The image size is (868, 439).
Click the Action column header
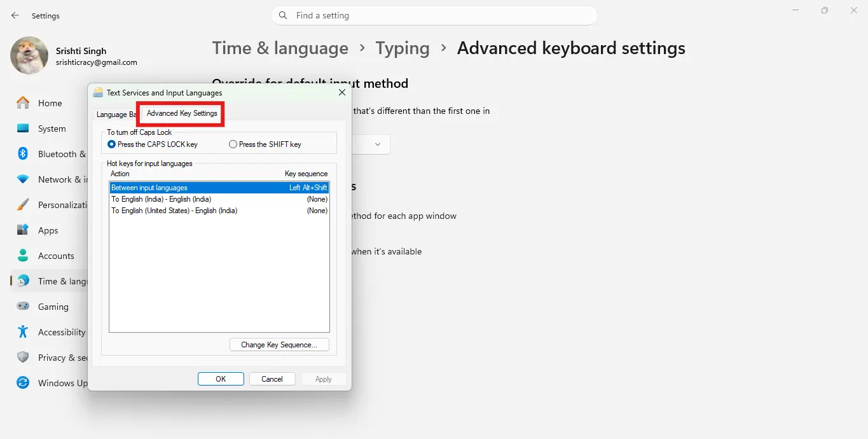(120, 174)
